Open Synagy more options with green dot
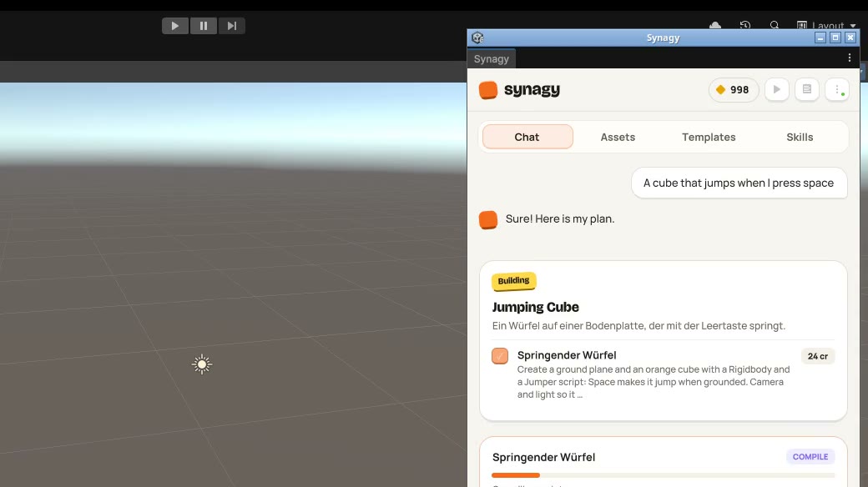Image resolution: width=868 pixels, height=487 pixels. point(837,89)
